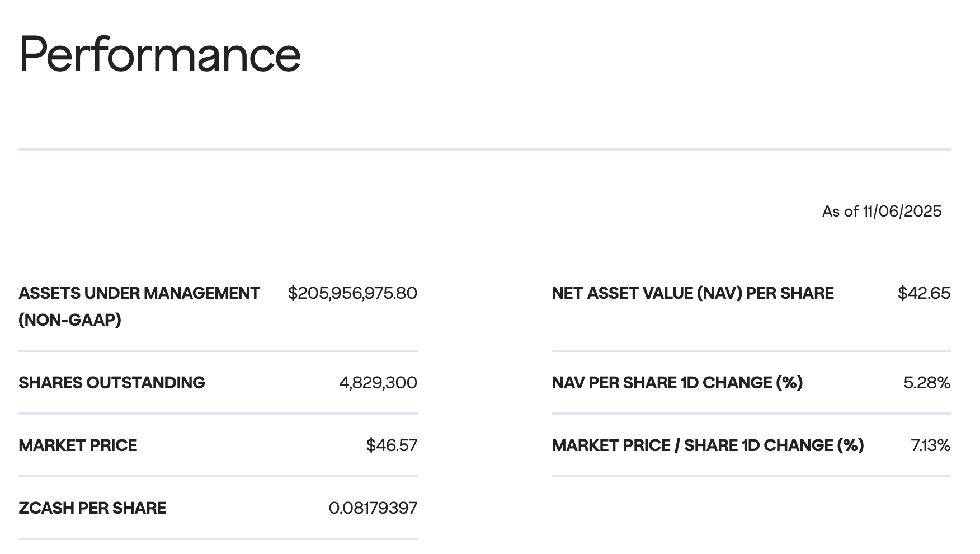980x554 pixels.
Task: Select the 5.28% NAV change value
Action: pyautogui.click(x=926, y=383)
